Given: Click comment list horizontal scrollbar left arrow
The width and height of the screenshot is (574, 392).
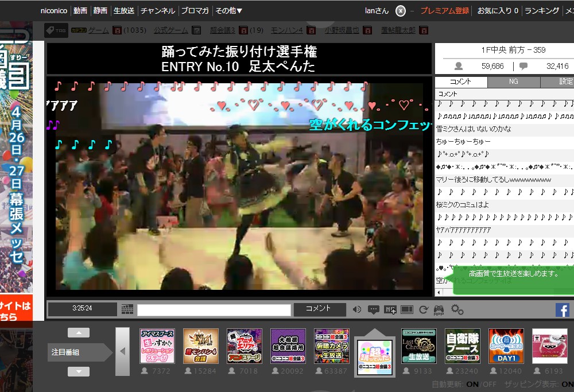Looking at the screenshot, I should pos(439,292).
